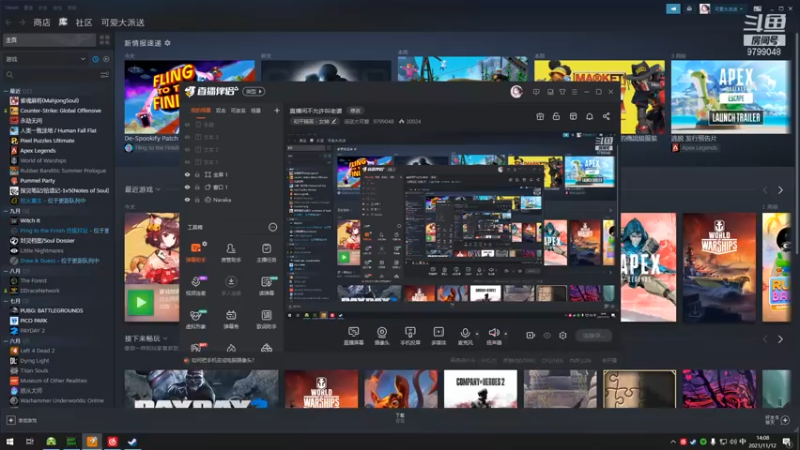Open streaming app settings gear
The image size is (800, 450).
point(563,335)
